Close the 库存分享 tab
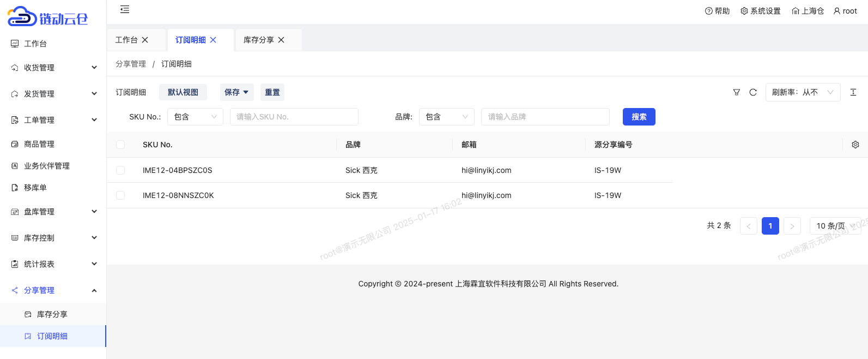868x359 pixels. pos(281,40)
